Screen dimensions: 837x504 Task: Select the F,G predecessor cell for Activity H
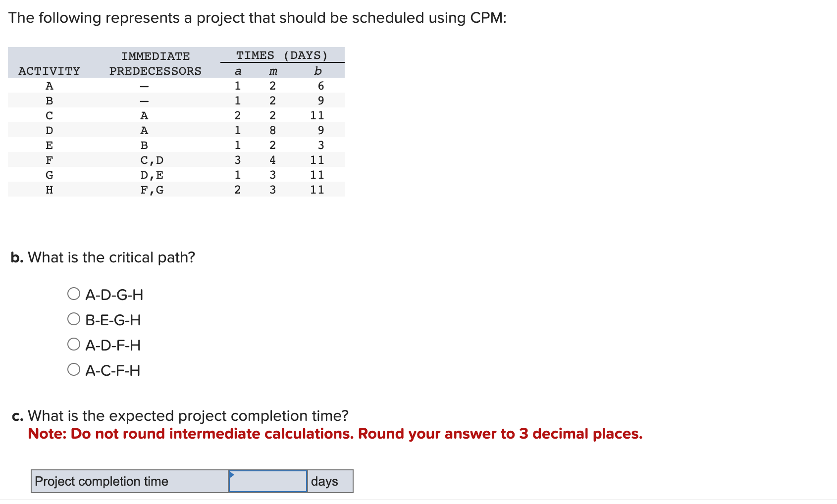152,189
